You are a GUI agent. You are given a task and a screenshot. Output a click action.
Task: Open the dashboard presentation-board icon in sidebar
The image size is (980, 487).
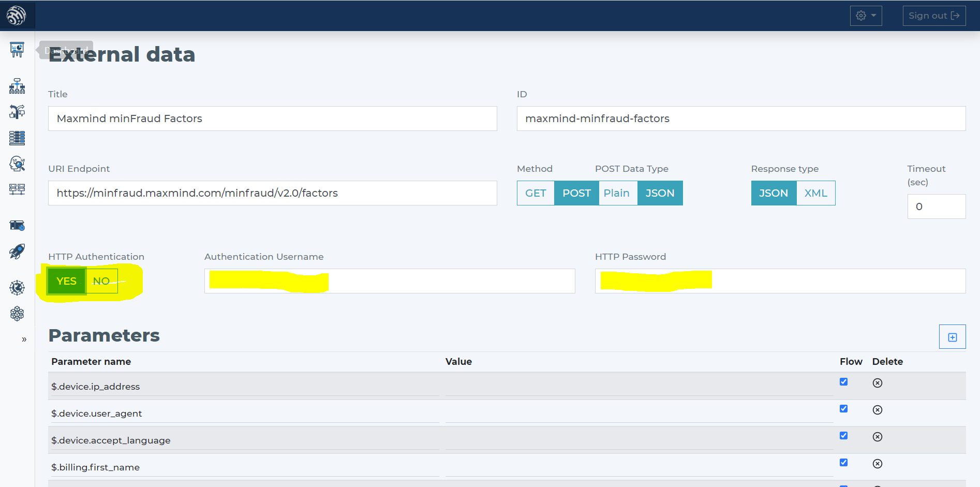click(x=17, y=50)
